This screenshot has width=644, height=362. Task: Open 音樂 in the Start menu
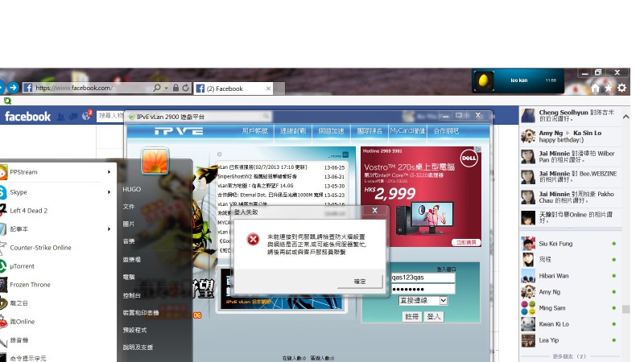pyautogui.click(x=129, y=241)
